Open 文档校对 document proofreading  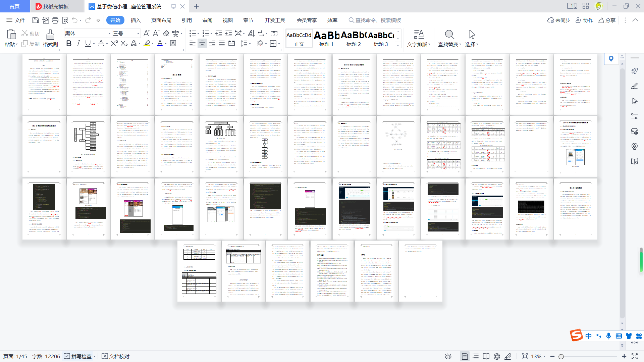(115, 356)
